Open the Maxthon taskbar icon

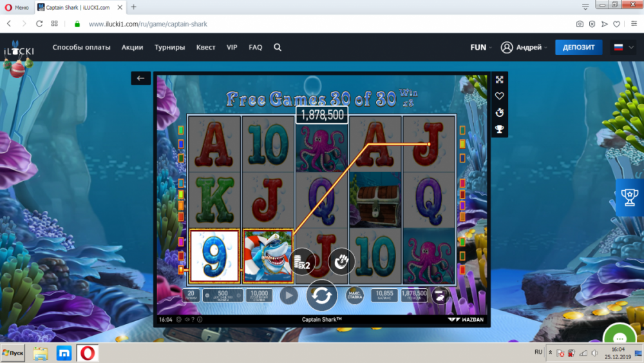point(64,353)
